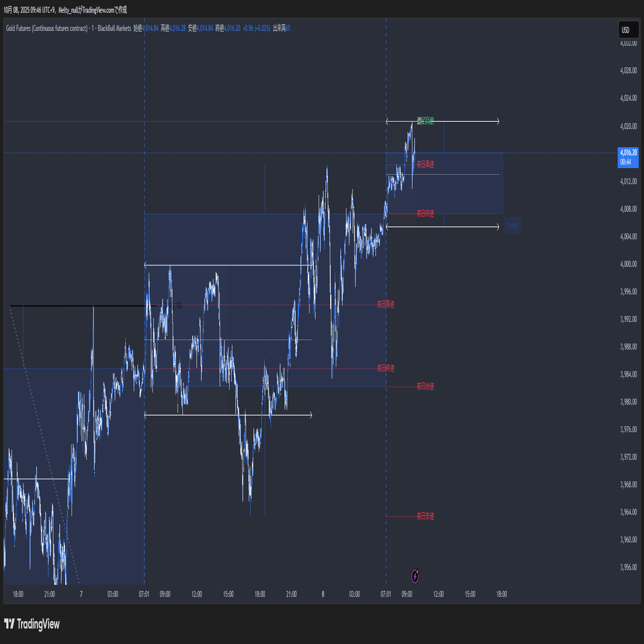The image size is (644, 644).
Task: Select the 07:01 marker under left dashed line
Action: click(x=144, y=594)
